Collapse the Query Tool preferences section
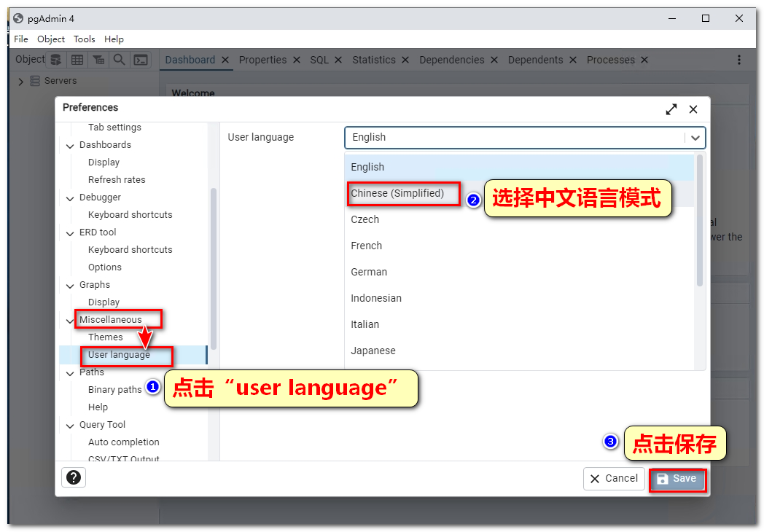This screenshot has height=532, width=764. (x=71, y=425)
